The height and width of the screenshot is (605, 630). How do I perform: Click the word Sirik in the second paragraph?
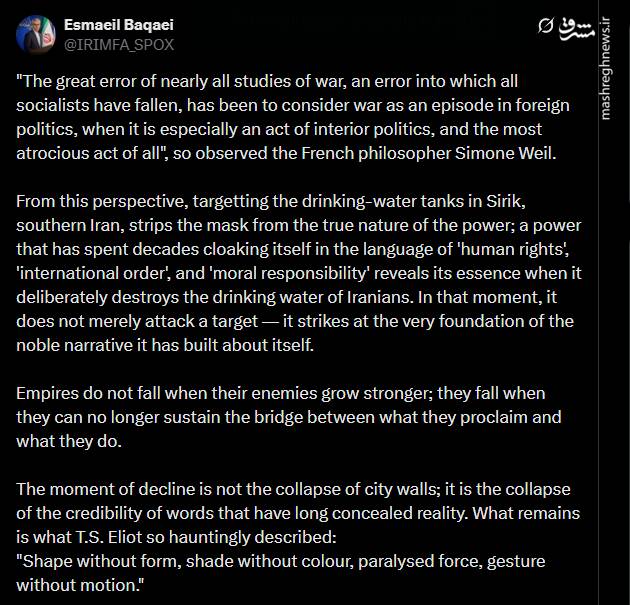pyautogui.click(x=505, y=201)
